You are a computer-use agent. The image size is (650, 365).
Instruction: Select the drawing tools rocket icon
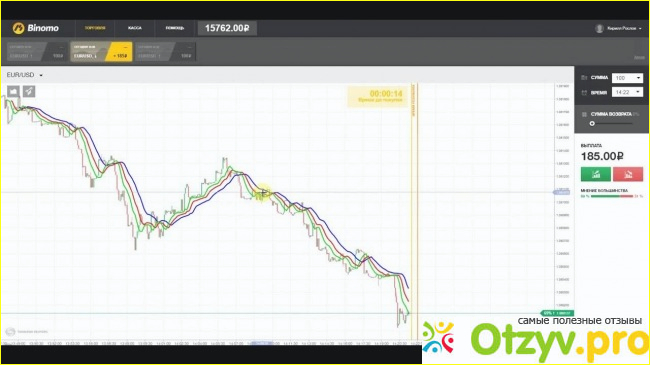pyautogui.click(x=29, y=91)
